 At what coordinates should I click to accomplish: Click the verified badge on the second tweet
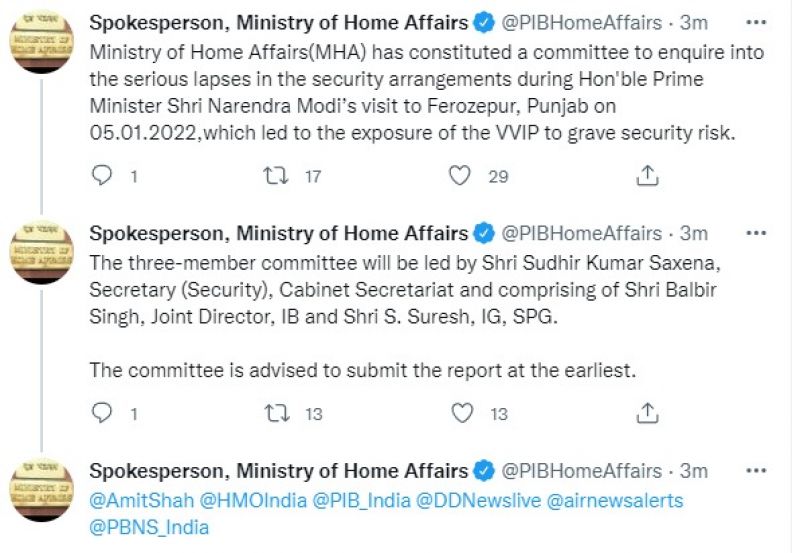click(484, 234)
